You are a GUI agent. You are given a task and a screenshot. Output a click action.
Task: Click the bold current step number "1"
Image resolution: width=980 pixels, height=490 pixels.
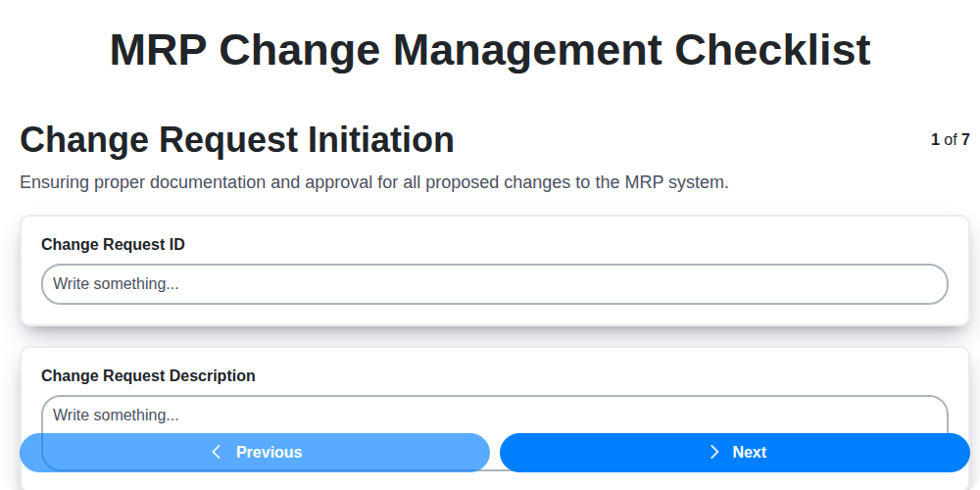(935, 139)
